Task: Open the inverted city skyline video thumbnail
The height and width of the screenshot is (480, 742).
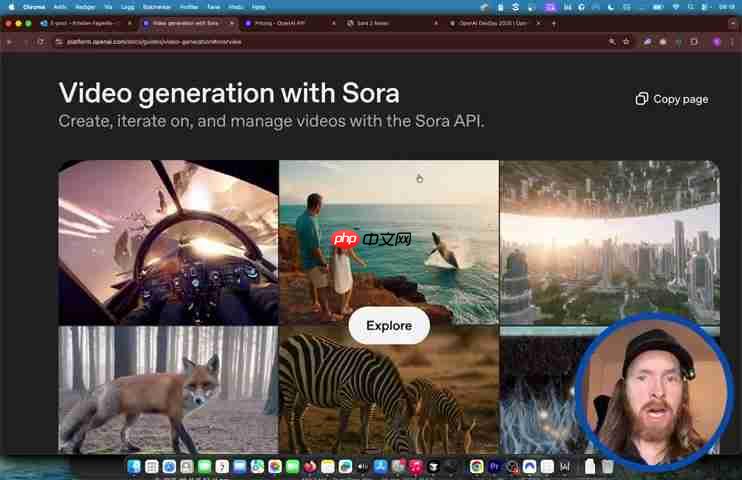Action: point(610,242)
